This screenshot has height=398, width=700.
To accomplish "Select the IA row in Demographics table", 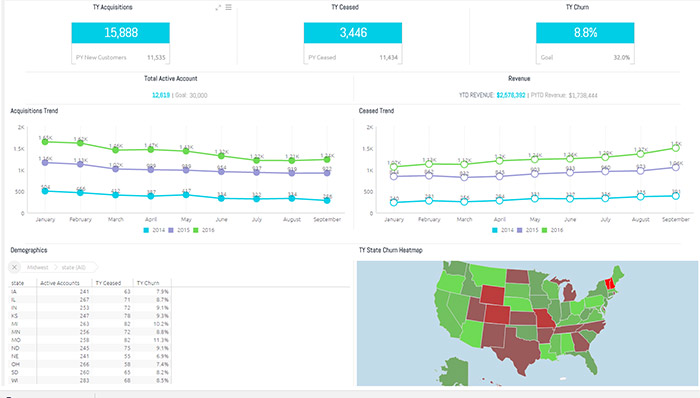I will coord(90,291).
